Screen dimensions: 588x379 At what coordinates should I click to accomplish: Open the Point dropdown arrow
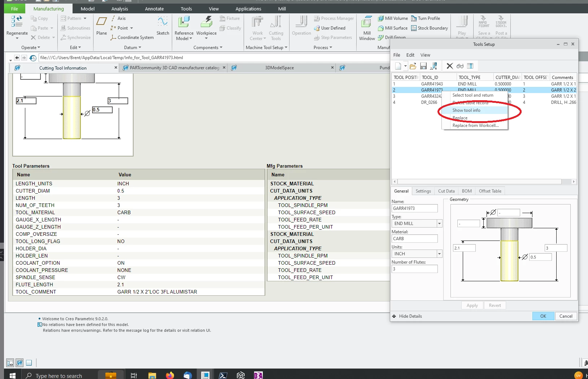131,28
